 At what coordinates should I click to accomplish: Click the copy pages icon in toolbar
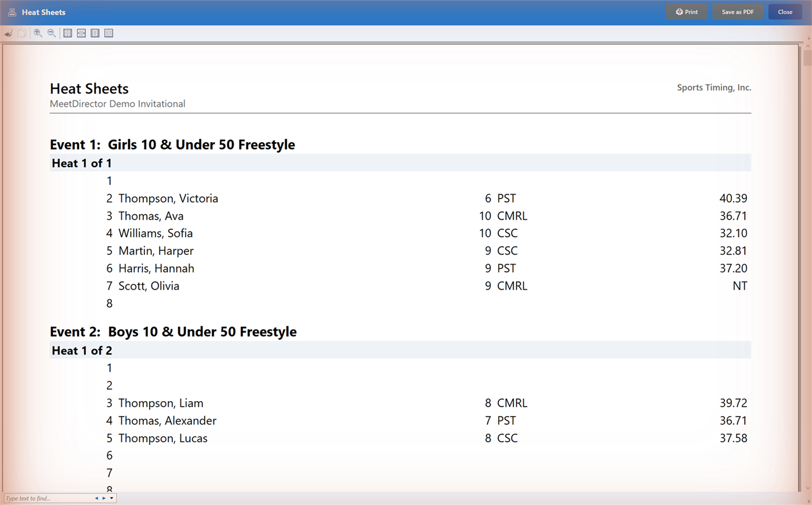[22, 33]
